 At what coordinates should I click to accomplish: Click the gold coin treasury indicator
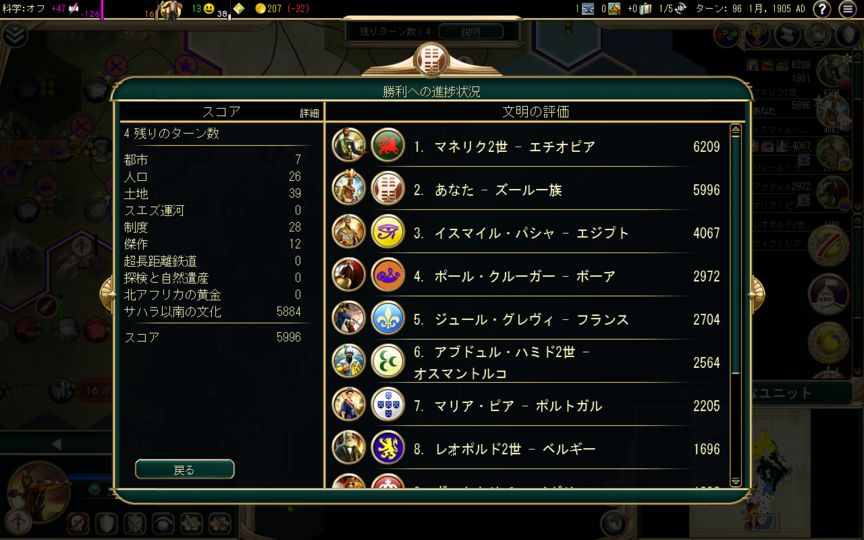point(261,9)
